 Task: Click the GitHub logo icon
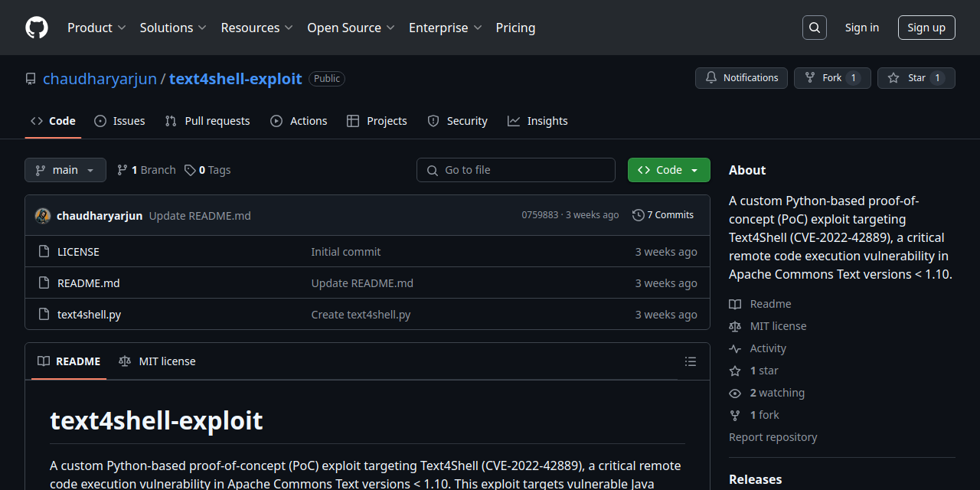coord(37,28)
